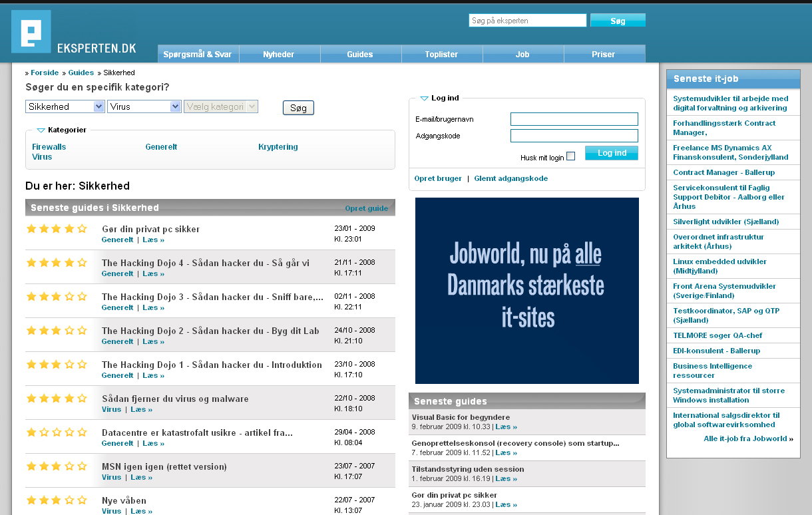Open the Spørgsmål & Svar tab

click(x=198, y=54)
